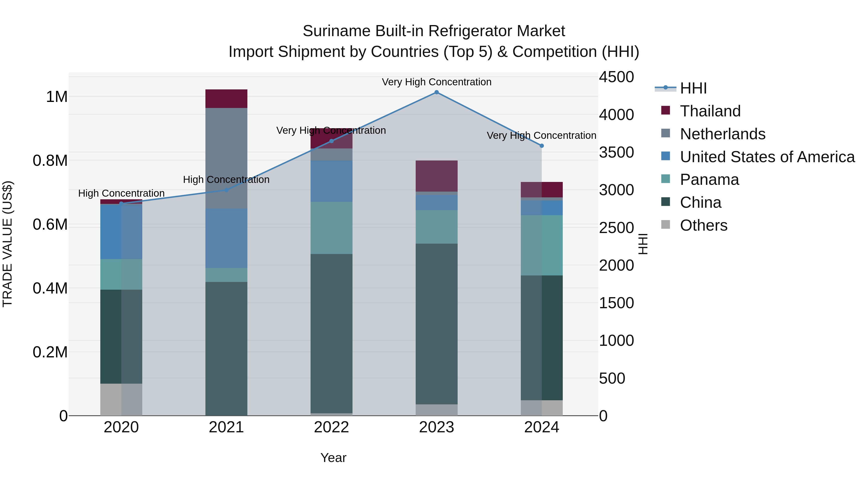Click the subtitle 'Import Shipment by Countries (Top 5) & Competition (HHI)'
This screenshot has width=868, height=488.
pos(434,52)
